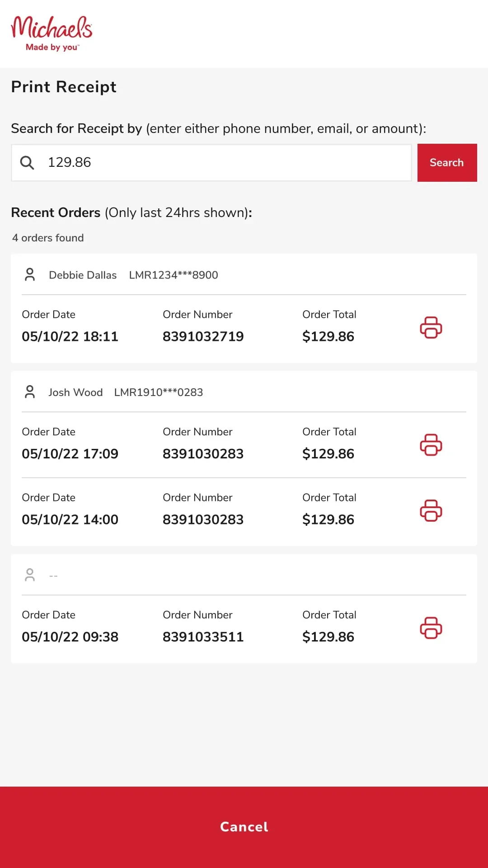Screen dimensions: 488x868
Task: Print receipt for order dated 05/10/22 17:09
Action: (431, 445)
